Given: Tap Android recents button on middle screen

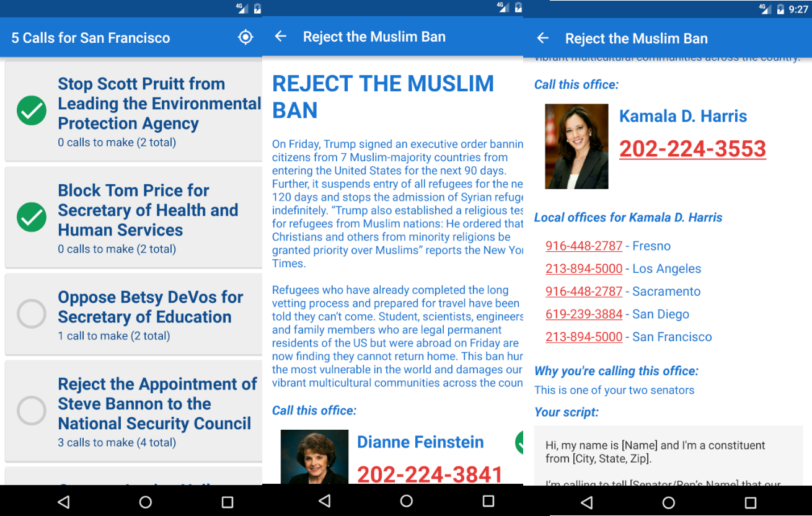Looking at the screenshot, I should [x=488, y=500].
